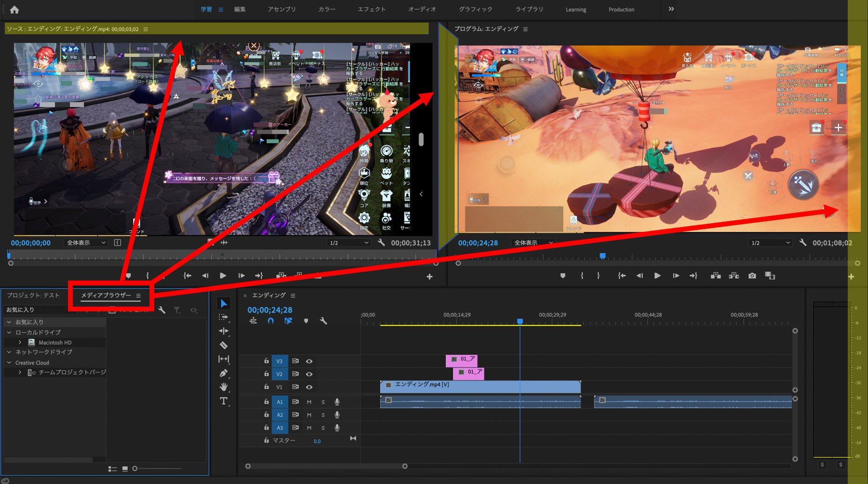Step forward one frame in Program monitor

tap(676, 276)
